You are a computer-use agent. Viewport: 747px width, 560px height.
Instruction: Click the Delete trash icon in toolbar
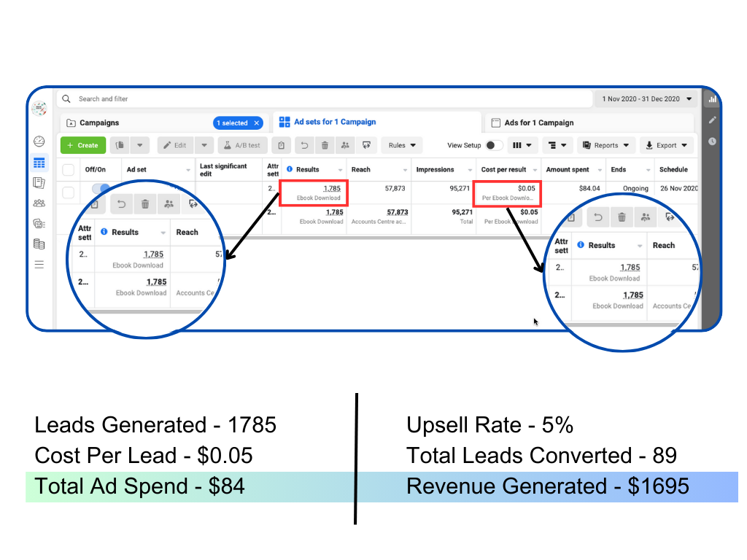click(324, 145)
